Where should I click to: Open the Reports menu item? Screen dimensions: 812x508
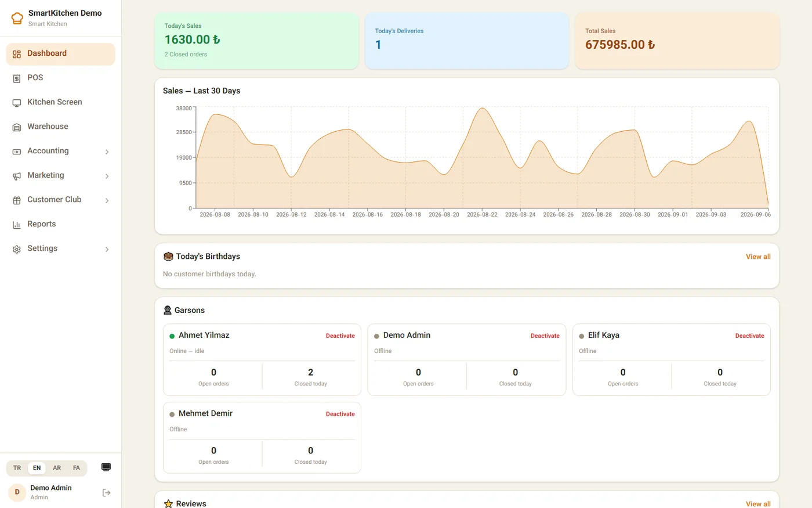[60, 225]
